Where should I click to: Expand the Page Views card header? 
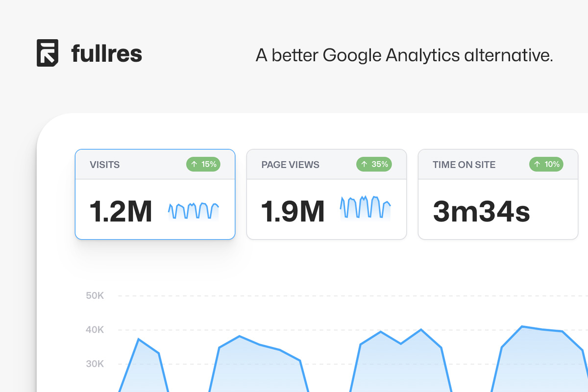326,164
